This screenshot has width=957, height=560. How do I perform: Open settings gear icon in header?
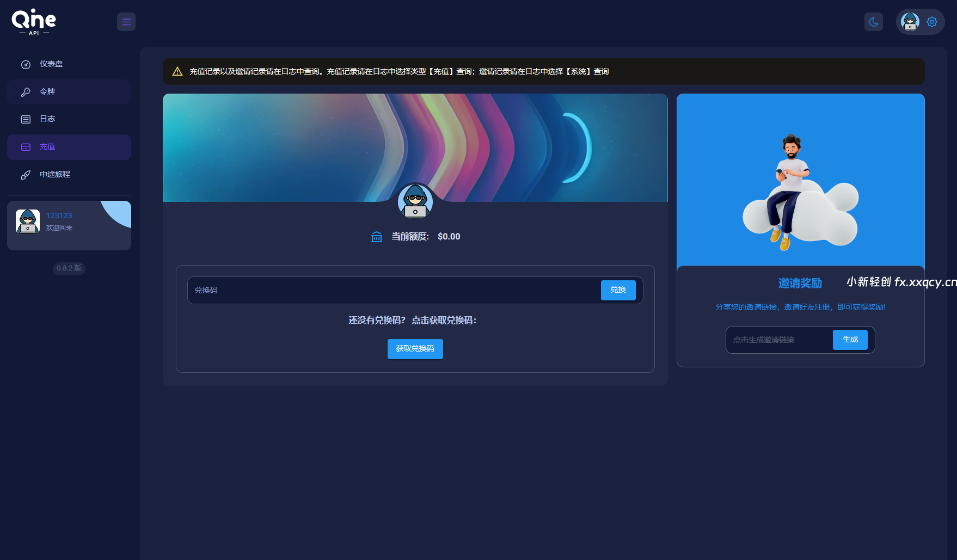[932, 22]
